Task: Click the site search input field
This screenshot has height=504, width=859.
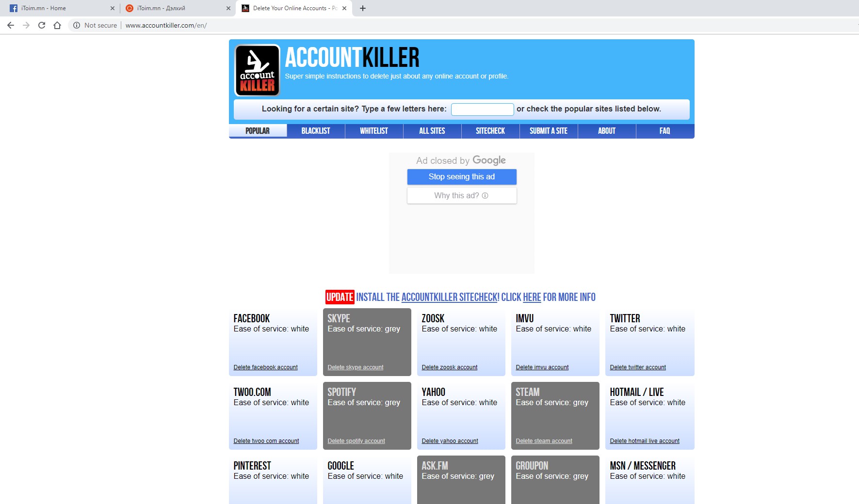Action: [x=482, y=110]
